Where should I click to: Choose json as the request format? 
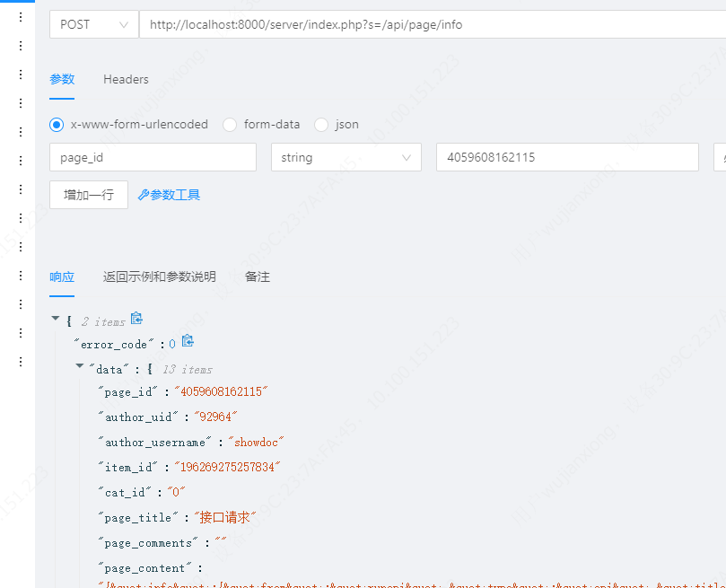[x=321, y=125]
